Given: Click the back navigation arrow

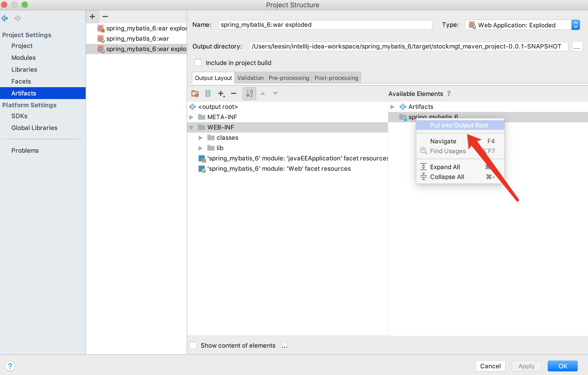Looking at the screenshot, I should [x=5, y=18].
